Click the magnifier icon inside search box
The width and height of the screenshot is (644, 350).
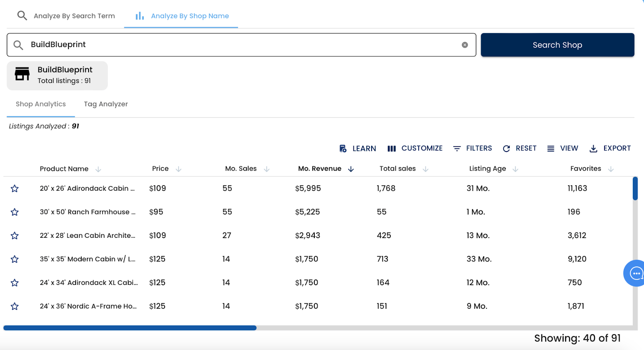click(18, 45)
